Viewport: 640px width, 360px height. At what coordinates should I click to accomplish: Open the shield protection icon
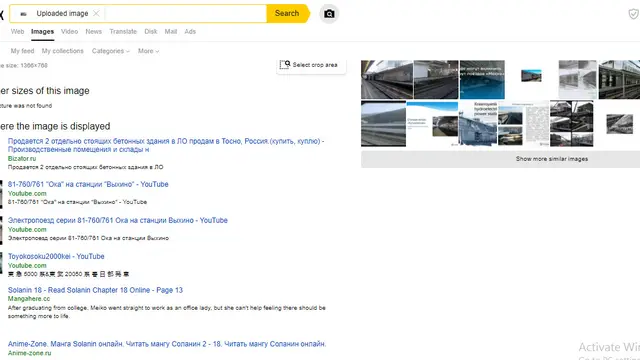pyautogui.click(x=633, y=14)
